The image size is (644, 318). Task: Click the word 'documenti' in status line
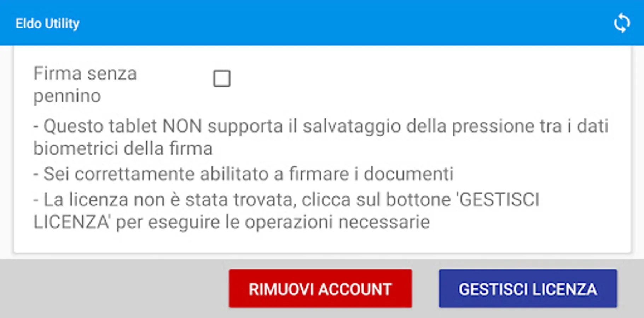(x=408, y=174)
